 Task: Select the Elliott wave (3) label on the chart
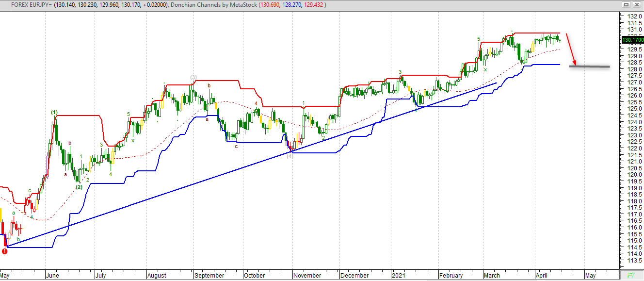pos(193,77)
